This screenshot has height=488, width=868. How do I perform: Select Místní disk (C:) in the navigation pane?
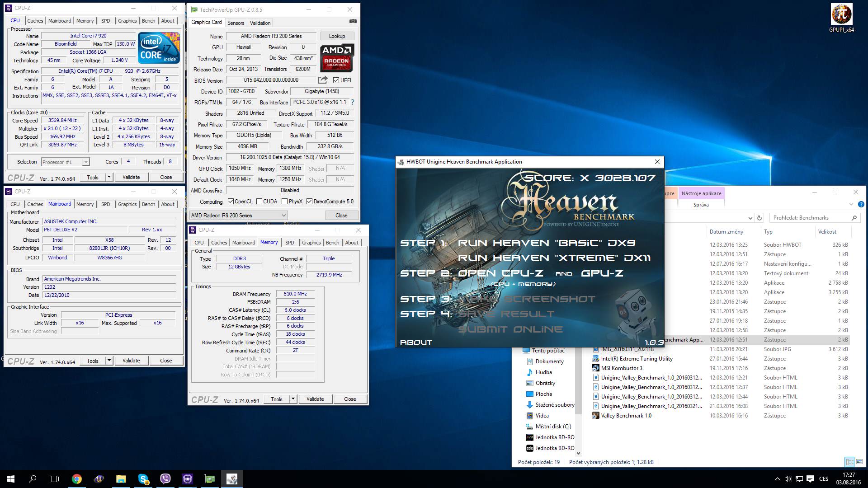coord(553,427)
